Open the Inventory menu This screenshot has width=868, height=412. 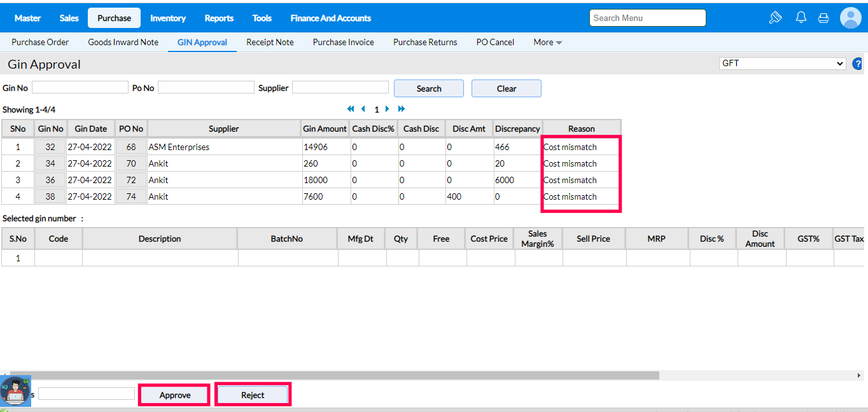point(168,18)
